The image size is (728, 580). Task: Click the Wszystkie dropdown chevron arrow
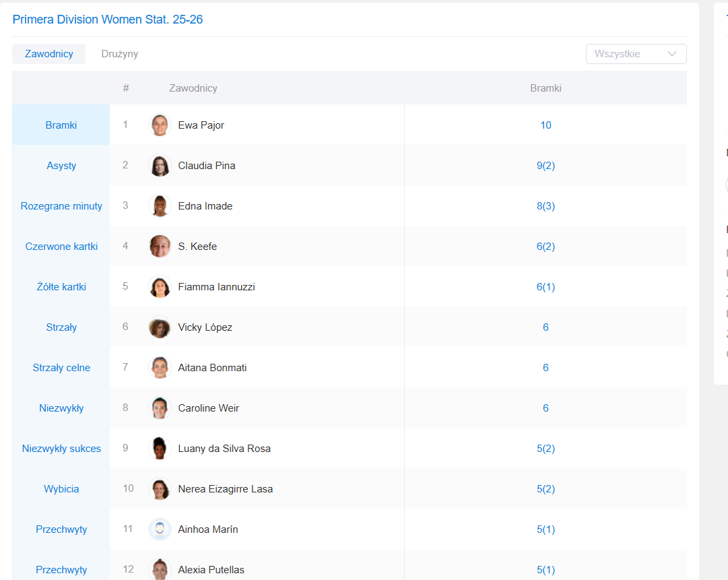point(671,54)
